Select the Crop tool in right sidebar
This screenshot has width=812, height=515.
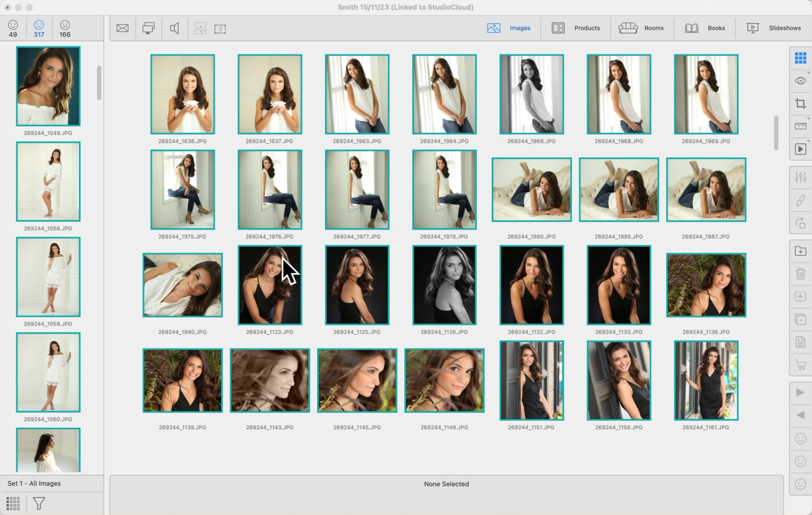[x=800, y=104]
